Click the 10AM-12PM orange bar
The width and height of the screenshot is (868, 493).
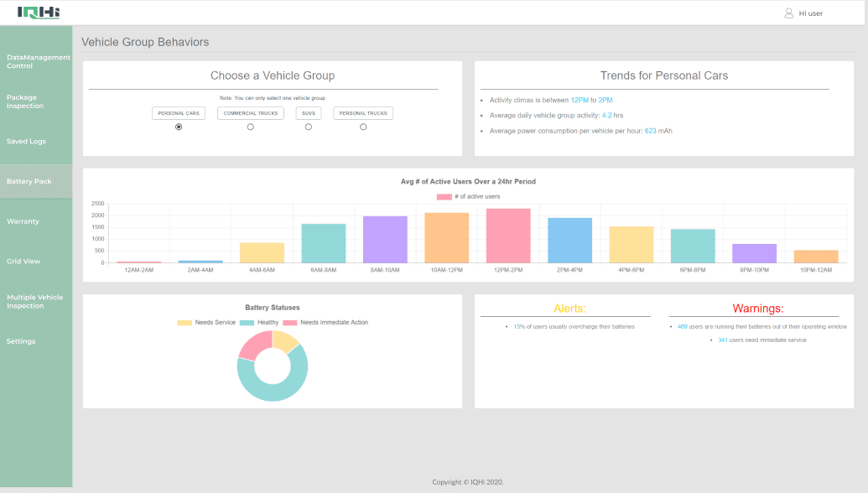pos(447,238)
